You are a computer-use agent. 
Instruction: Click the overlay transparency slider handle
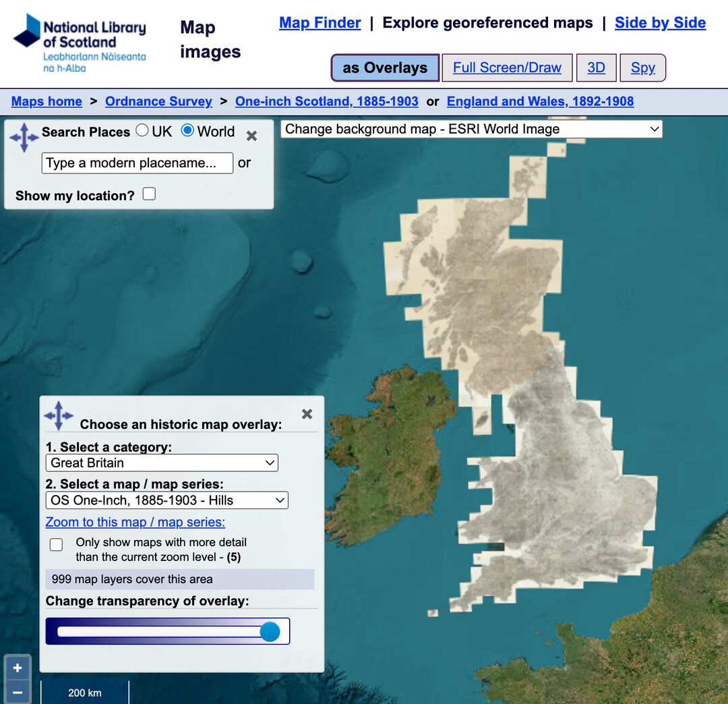tap(270, 632)
